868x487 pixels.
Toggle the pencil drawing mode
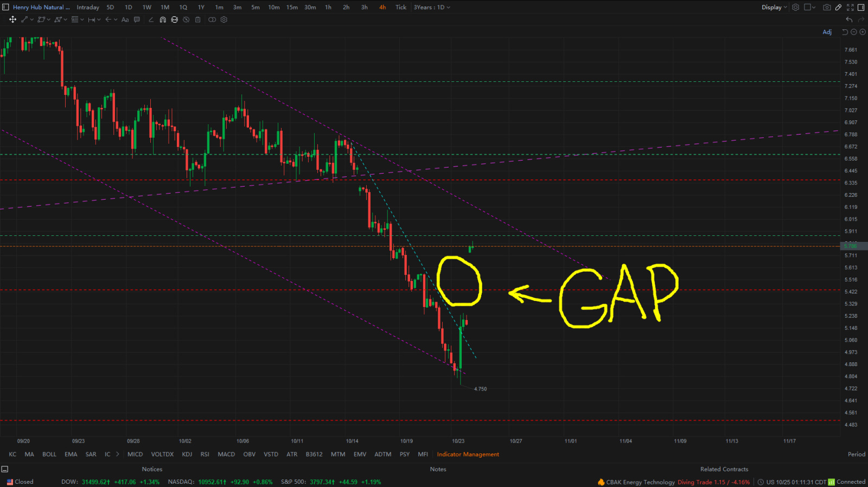(838, 7)
